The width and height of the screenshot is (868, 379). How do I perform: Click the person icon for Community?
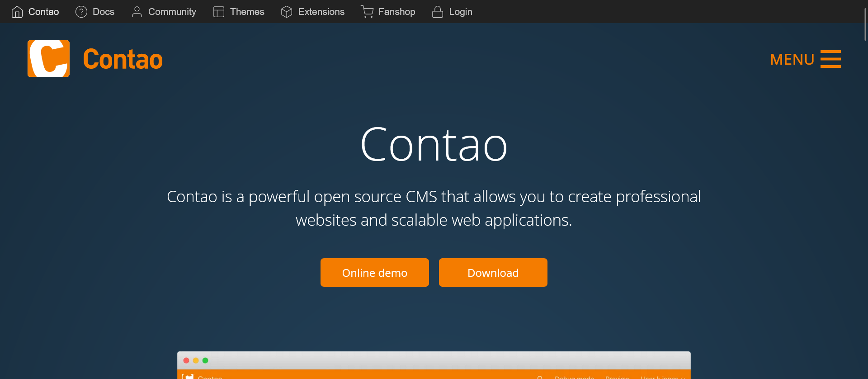tap(137, 12)
